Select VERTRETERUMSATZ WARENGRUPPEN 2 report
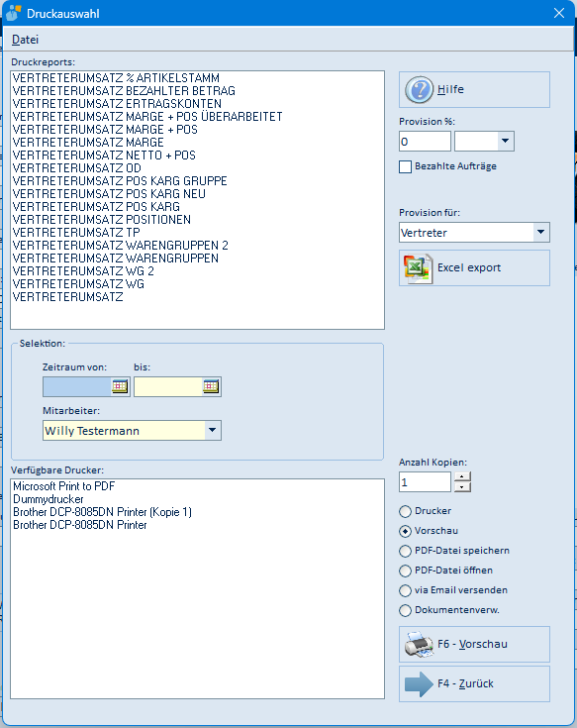Image resolution: width=577 pixels, height=728 pixels. [x=121, y=246]
